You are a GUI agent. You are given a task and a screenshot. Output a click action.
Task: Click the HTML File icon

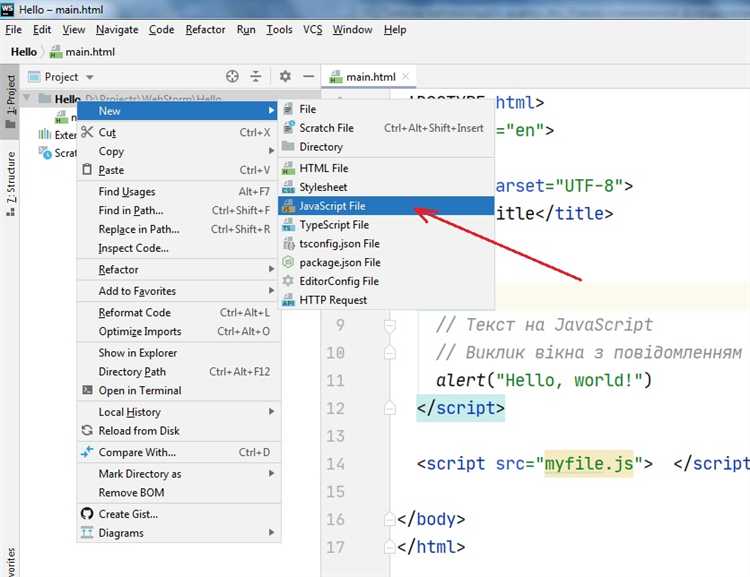pyautogui.click(x=288, y=168)
